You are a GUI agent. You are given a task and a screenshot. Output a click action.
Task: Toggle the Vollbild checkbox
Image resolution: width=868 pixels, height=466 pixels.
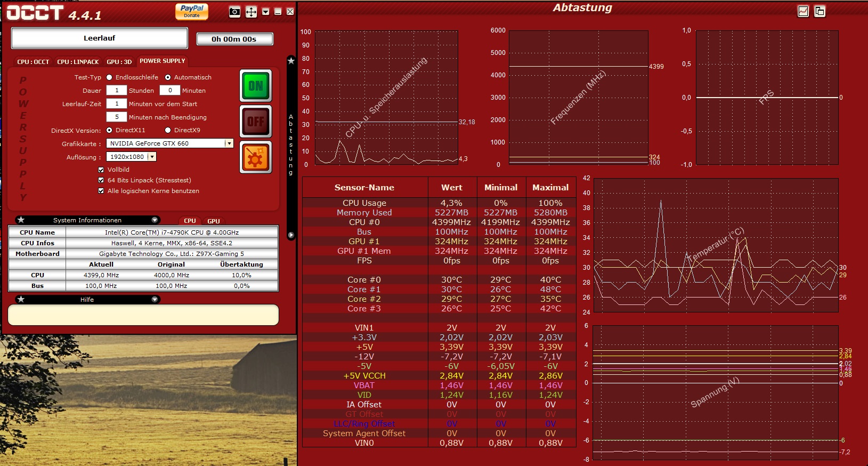(101, 170)
